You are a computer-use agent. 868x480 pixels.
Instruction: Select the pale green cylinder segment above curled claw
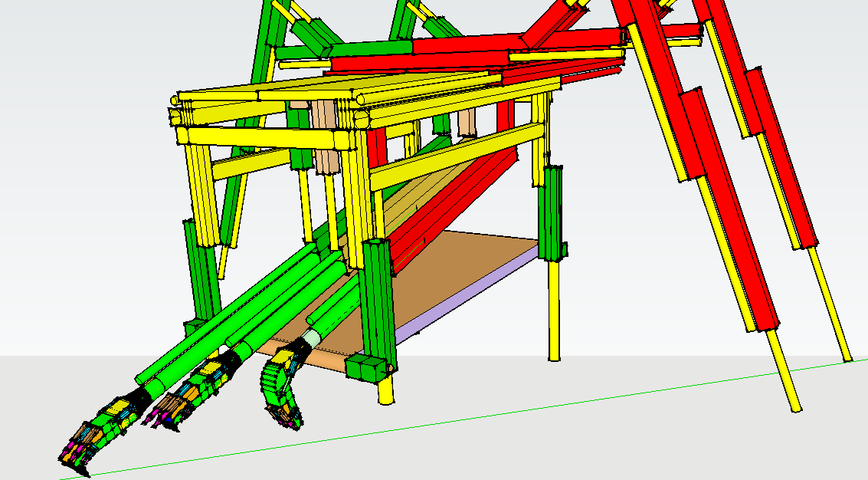[312, 339]
